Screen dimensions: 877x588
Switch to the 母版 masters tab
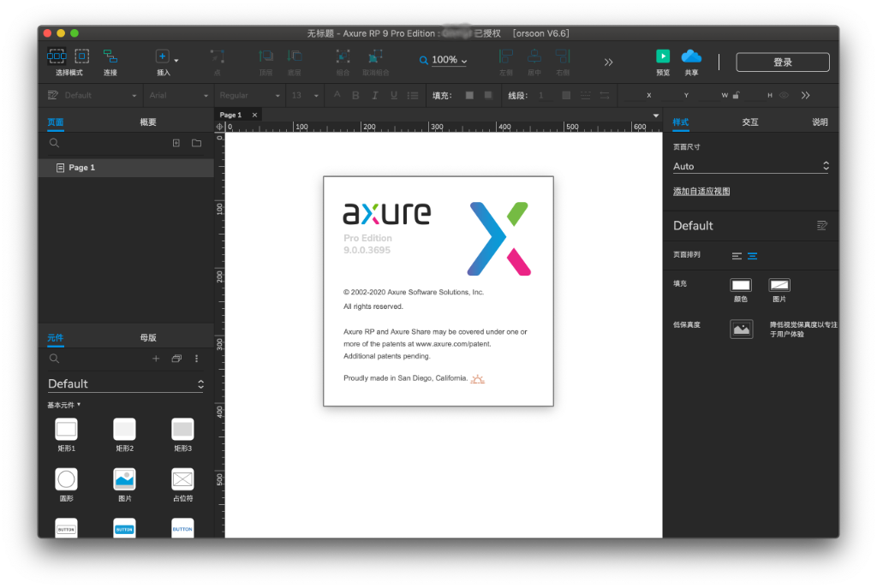(x=147, y=337)
